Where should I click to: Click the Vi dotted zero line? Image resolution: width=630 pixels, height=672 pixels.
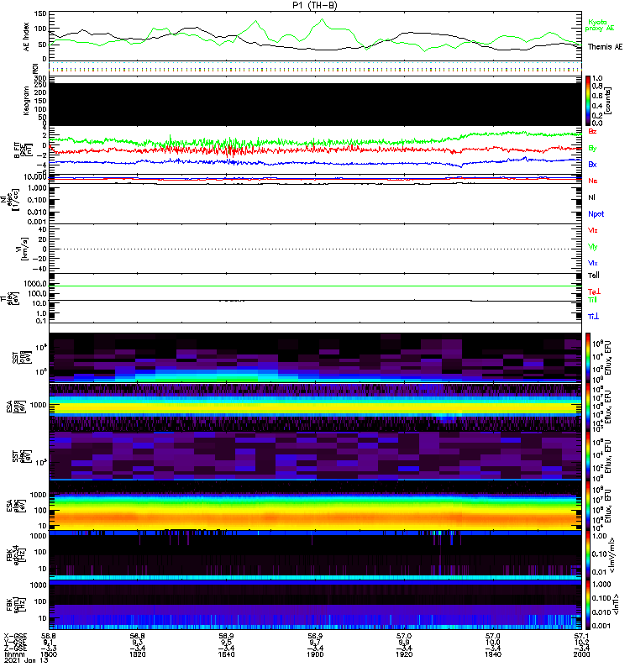(315, 249)
